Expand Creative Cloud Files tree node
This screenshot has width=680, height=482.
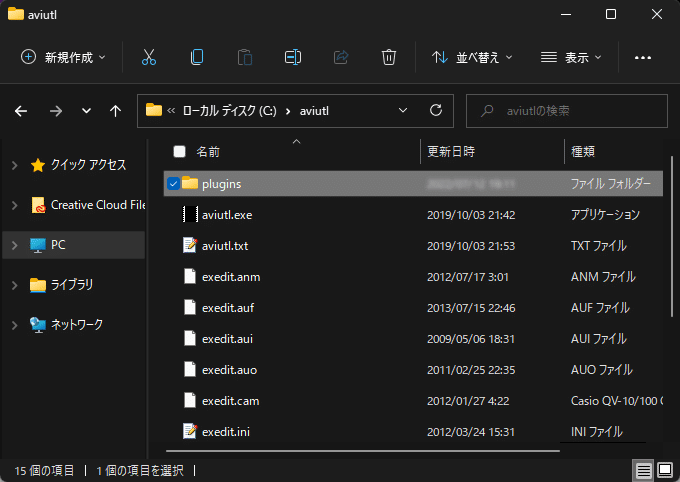point(14,205)
